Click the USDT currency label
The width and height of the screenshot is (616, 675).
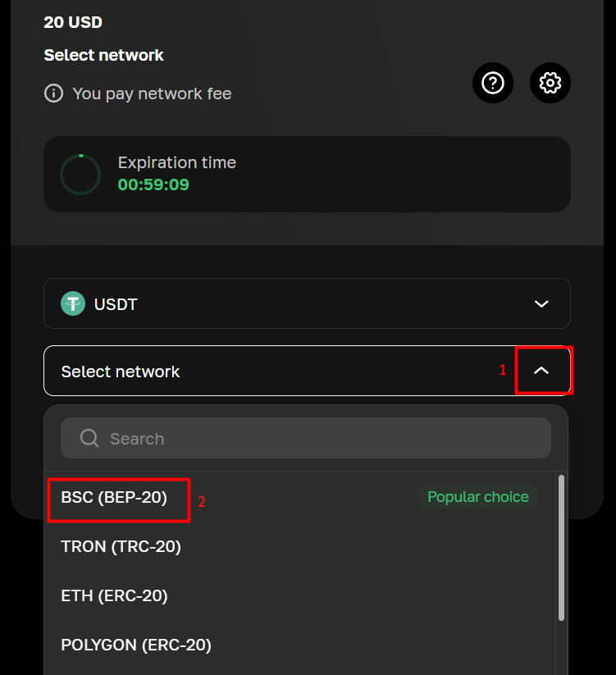coord(116,304)
